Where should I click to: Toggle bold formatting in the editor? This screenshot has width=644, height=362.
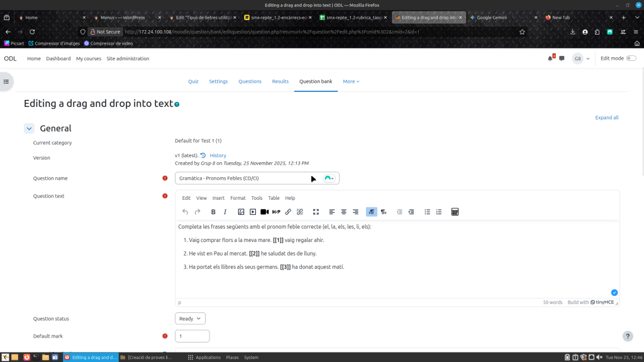tap(213, 212)
